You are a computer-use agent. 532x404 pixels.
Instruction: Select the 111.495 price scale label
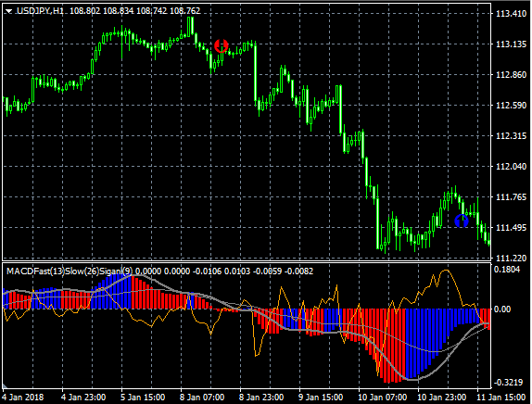point(511,227)
